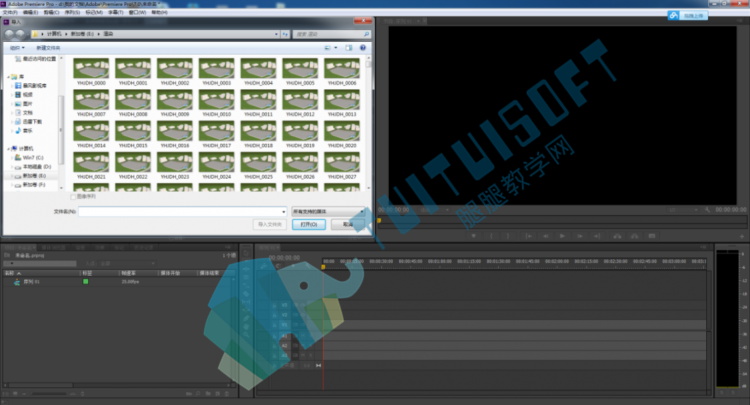Viewport: 750px width, 405px height.
Task: Click the green label swatch of 序列 01
Action: [86, 282]
